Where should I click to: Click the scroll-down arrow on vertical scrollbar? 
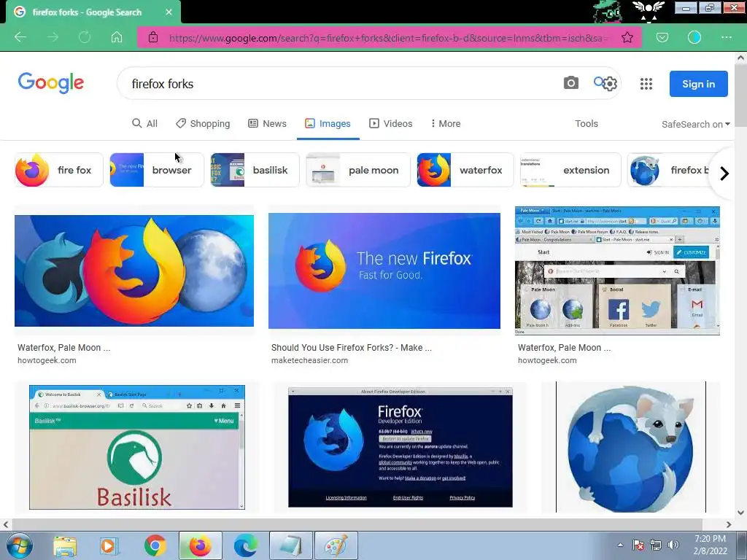[740, 513]
